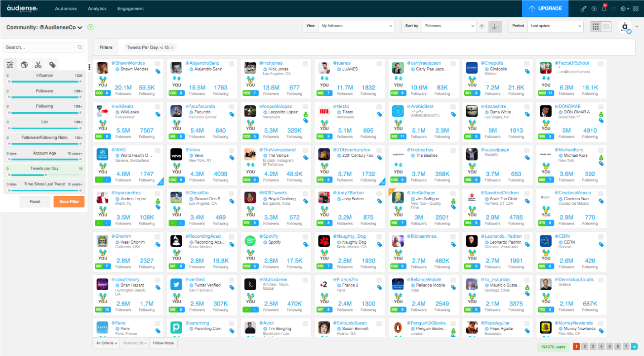Go to results page 7
This screenshot has width=644, height=356.
pos(626,347)
